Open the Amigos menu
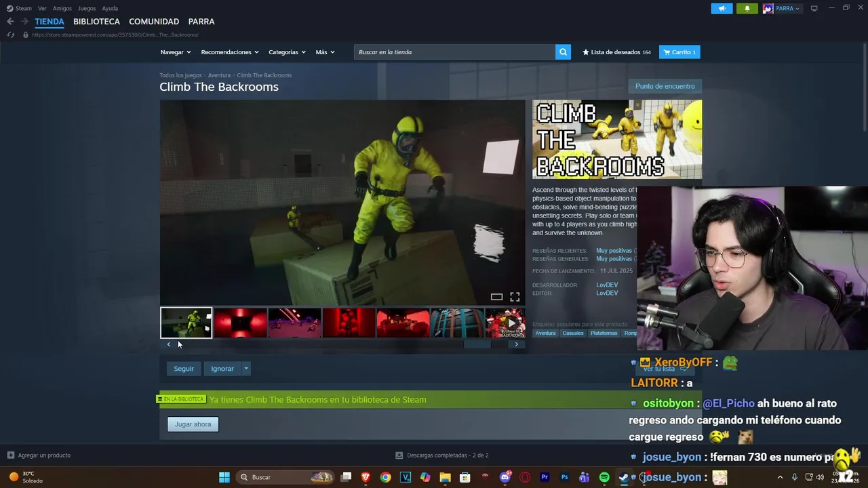This screenshot has width=868, height=488. (62, 8)
